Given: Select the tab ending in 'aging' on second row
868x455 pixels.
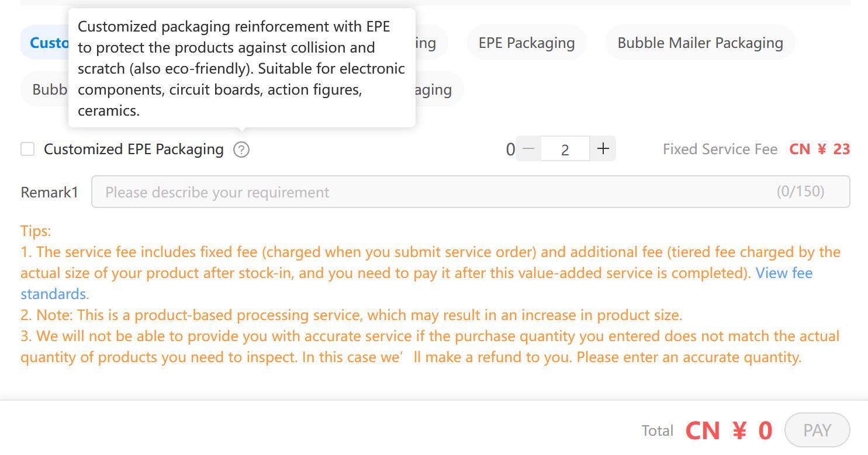Looking at the screenshot, I should 439,89.
